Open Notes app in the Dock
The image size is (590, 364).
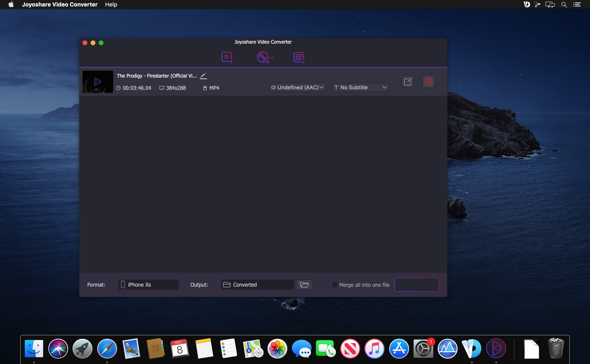tap(204, 348)
